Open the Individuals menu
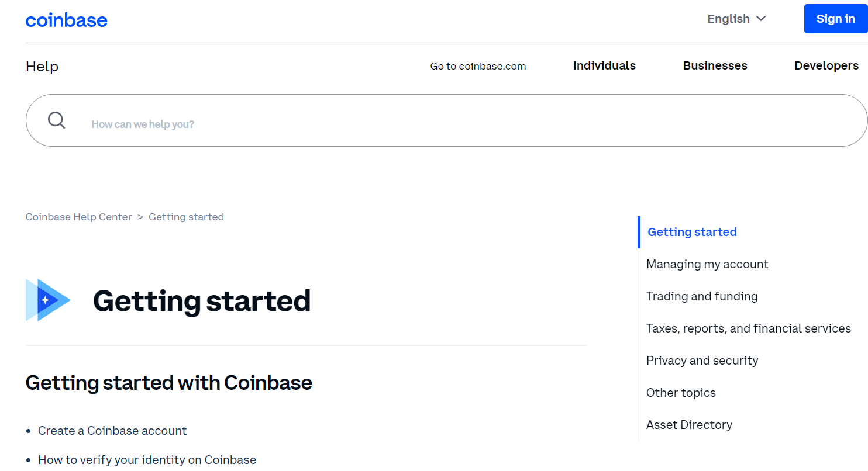This screenshot has width=868, height=471. 604,65
